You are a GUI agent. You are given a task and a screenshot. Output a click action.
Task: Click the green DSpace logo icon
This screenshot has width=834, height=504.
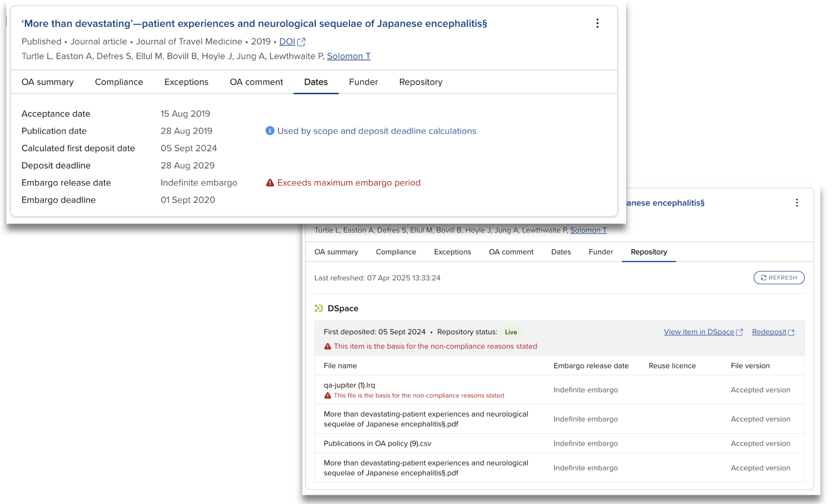click(319, 308)
